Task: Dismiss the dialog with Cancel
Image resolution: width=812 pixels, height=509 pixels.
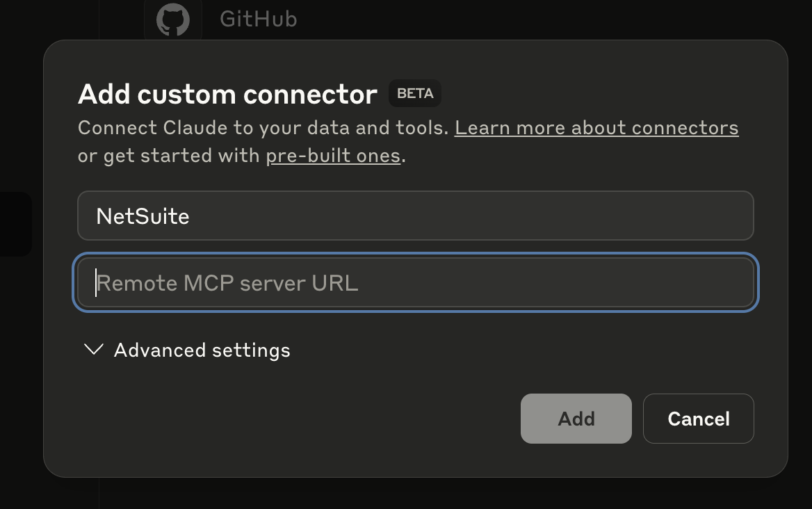Action: point(698,419)
